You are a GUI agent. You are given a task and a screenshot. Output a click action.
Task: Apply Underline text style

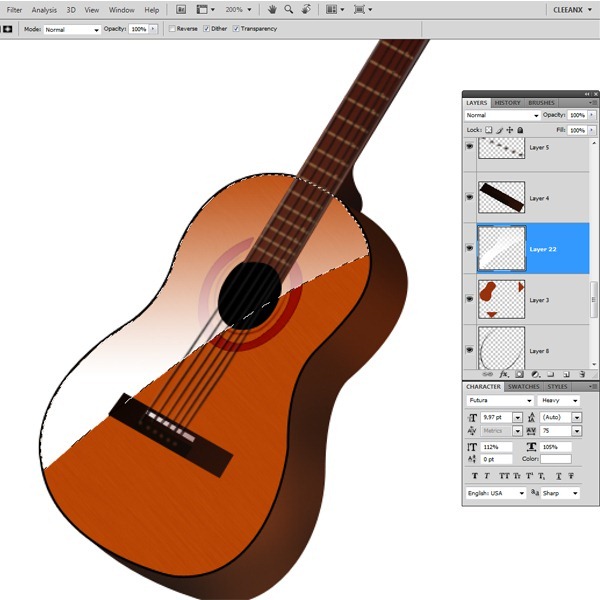[x=559, y=476]
